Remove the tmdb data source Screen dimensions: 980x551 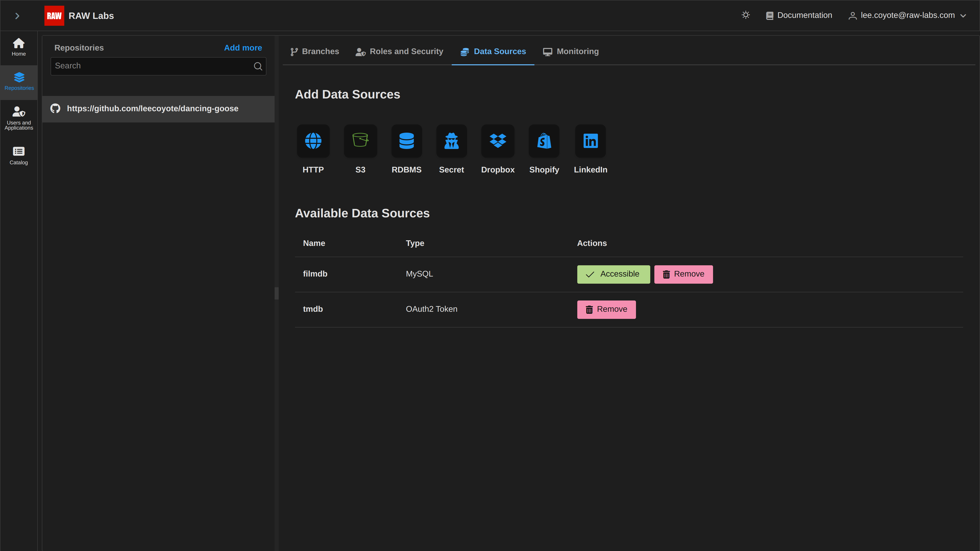pyautogui.click(x=606, y=309)
